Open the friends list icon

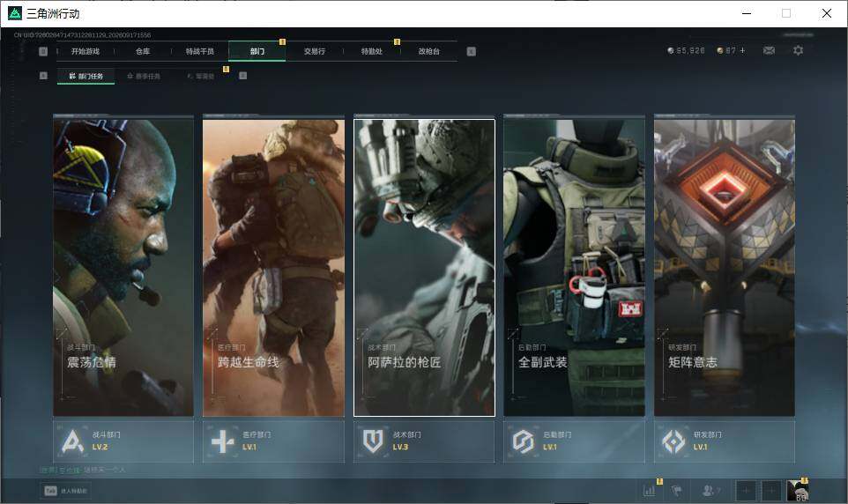pyautogui.click(x=710, y=491)
